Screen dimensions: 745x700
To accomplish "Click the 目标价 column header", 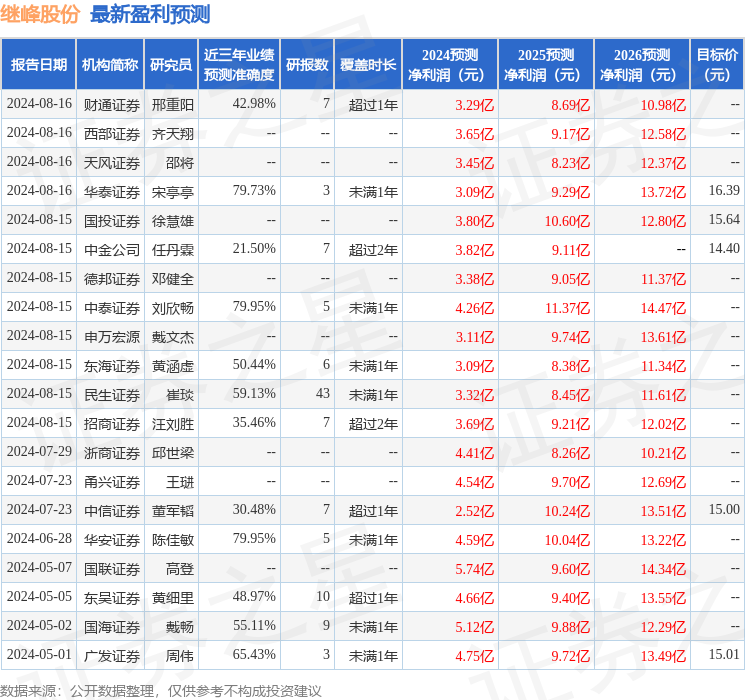I will click(x=717, y=65).
